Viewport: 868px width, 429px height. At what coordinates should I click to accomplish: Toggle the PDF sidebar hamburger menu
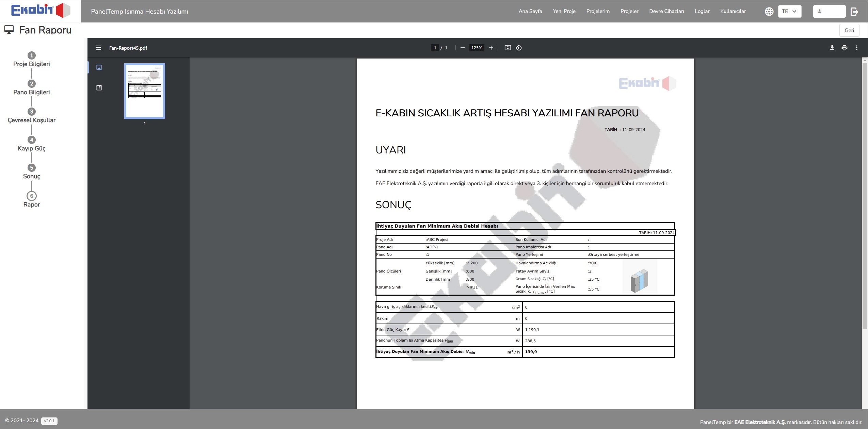[98, 48]
